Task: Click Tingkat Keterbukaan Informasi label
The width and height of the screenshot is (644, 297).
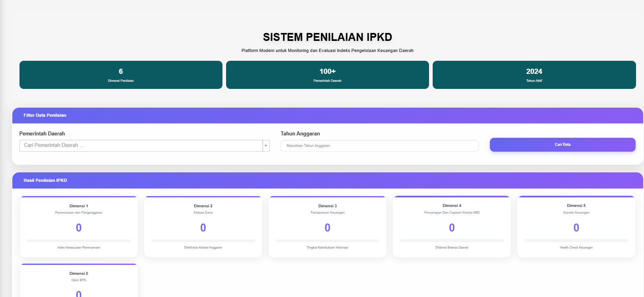Action: point(327,248)
